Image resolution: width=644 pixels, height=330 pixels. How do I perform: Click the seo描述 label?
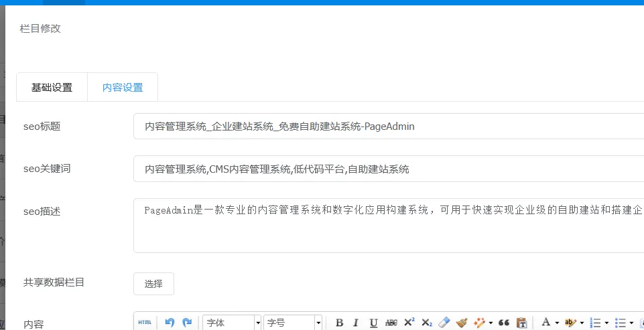[42, 212]
